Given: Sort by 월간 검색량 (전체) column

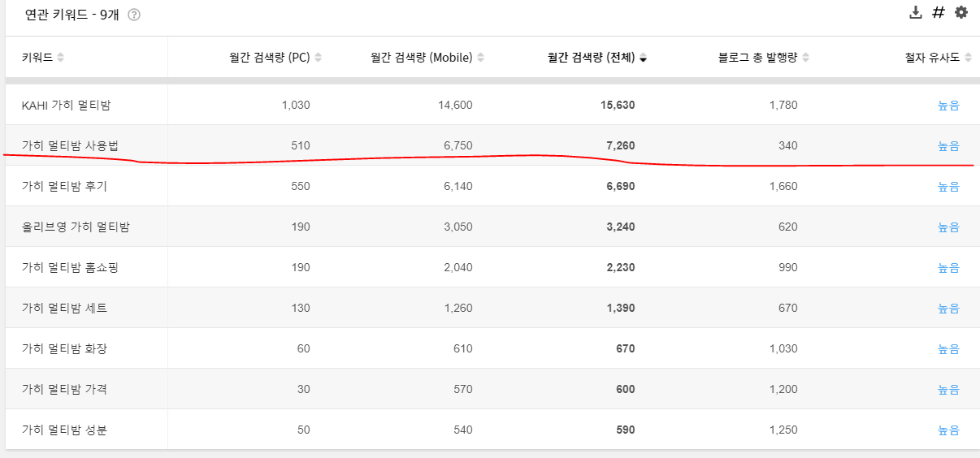Looking at the screenshot, I should point(643,58).
